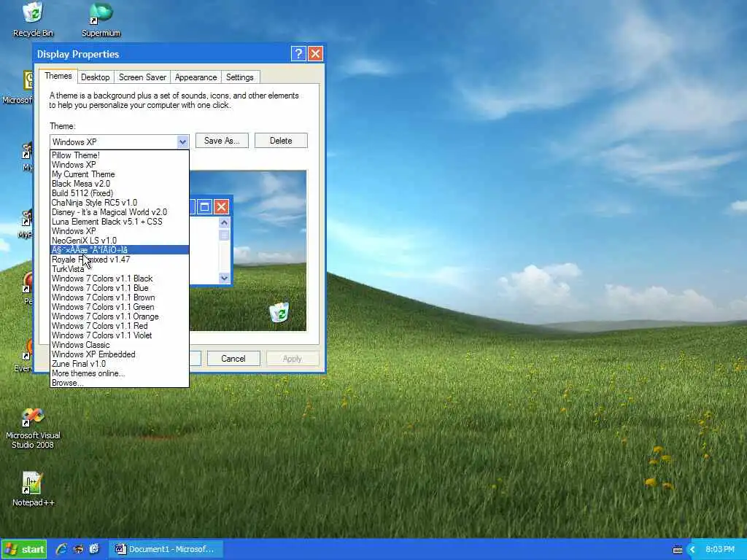Open the Notepad++ desktop shortcut
The height and width of the screenshot is (560, 747).
[x=33, y=489]
